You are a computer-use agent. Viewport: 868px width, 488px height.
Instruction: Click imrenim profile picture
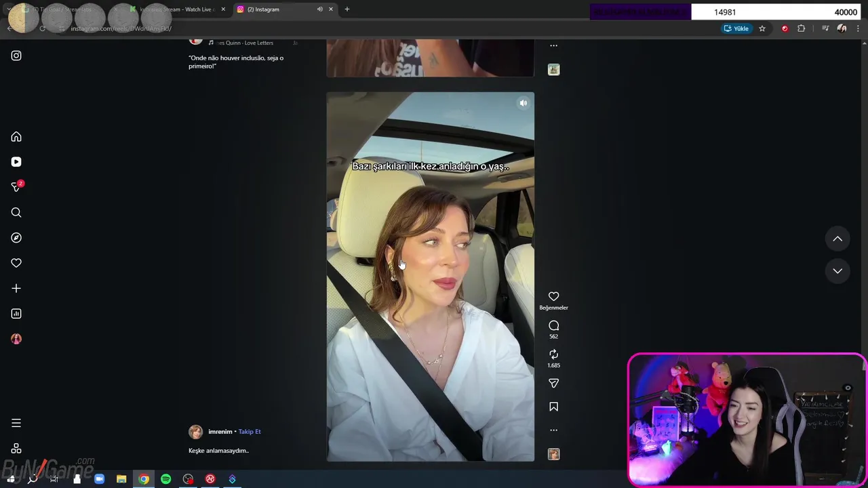coord(195,432)
